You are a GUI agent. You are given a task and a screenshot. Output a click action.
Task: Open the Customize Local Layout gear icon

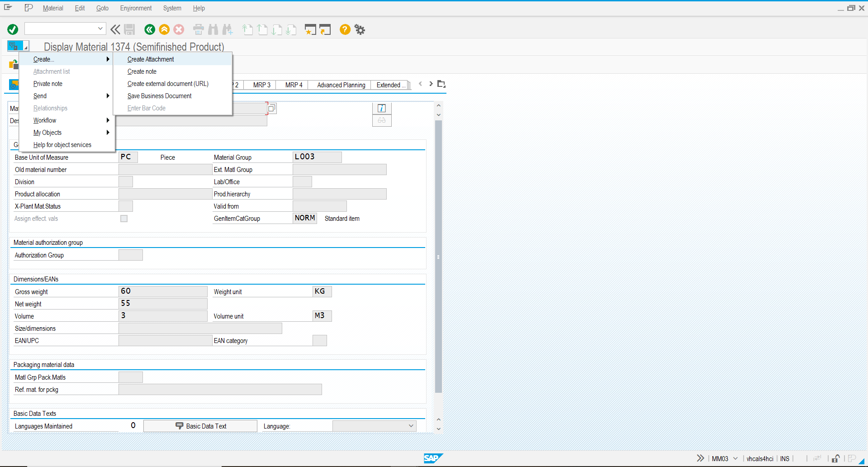(359, 29)
